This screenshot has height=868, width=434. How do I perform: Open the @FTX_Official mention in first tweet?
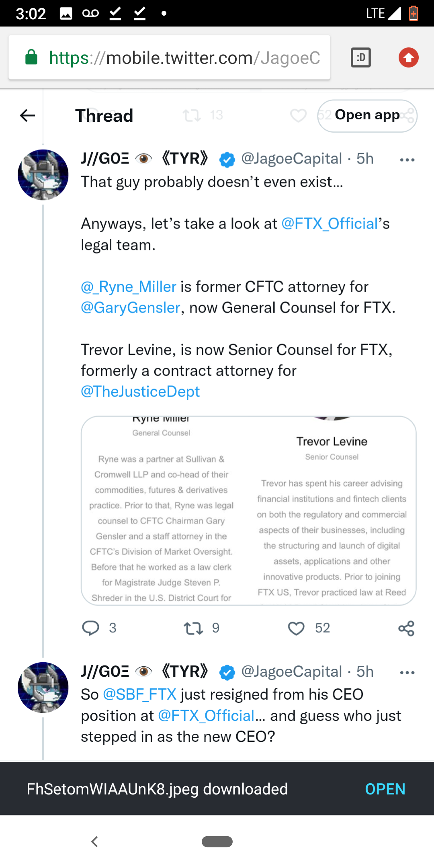330,223
